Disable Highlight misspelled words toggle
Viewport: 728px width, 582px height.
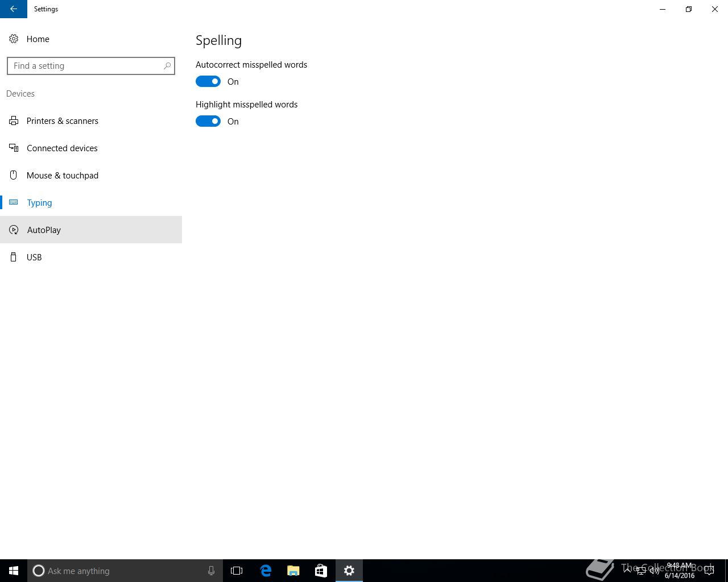pos(208,121)
